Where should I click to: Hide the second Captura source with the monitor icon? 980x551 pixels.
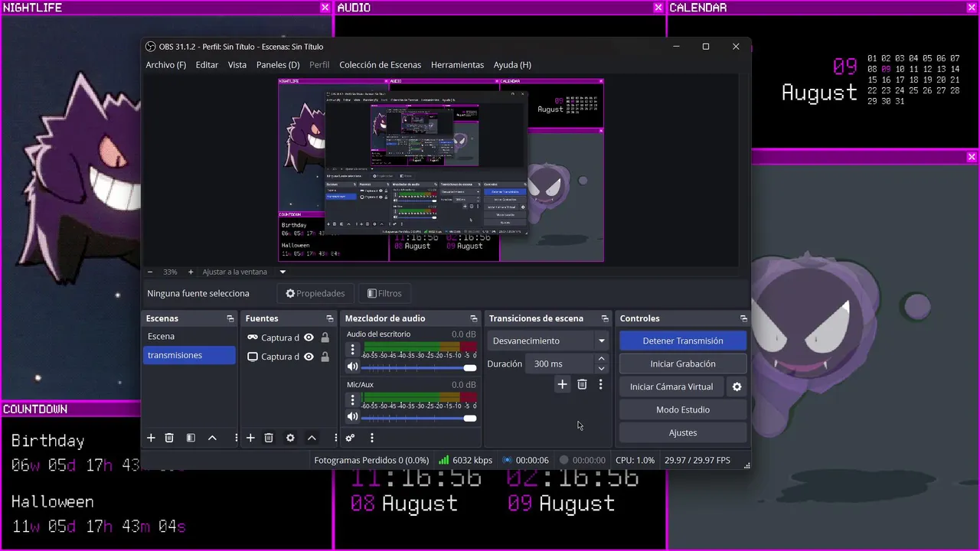point(309,357)
